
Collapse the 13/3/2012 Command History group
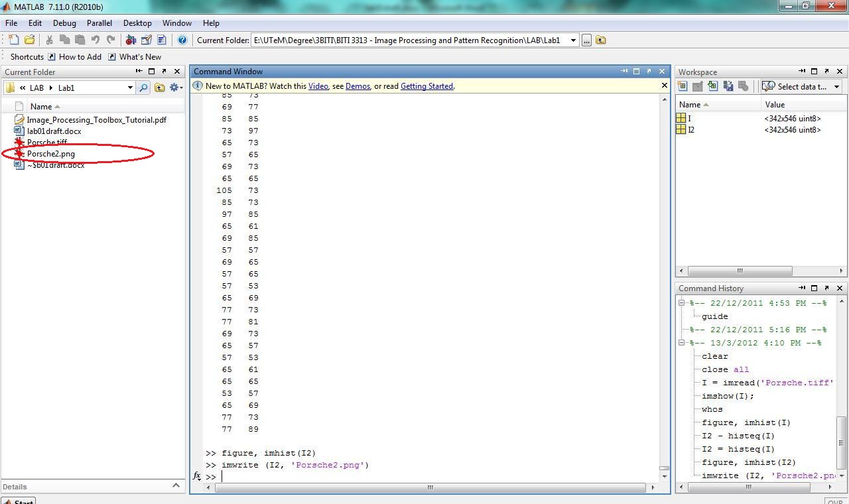681,343
